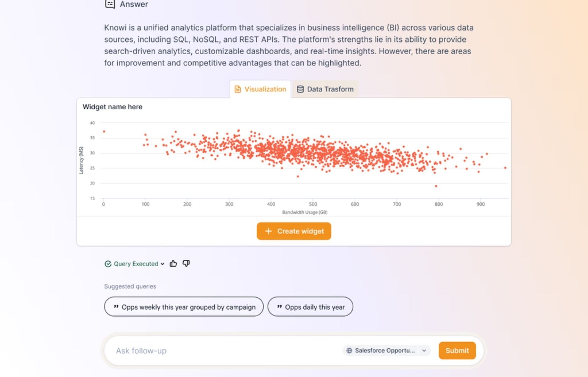Switch to the Data Trasform tab
The width and height of the screenshot is (588, 377).
coord(325,89)
